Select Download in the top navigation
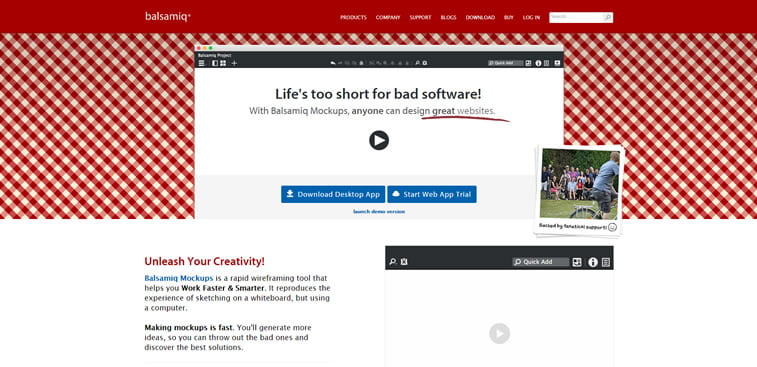Screen dimensions: 757x367 [x=480, y=17]
